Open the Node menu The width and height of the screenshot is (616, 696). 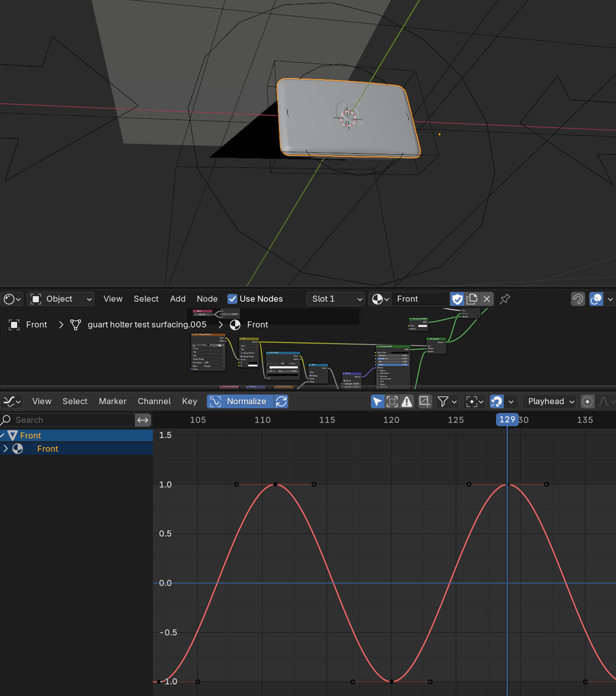click(x=207, y=299)
